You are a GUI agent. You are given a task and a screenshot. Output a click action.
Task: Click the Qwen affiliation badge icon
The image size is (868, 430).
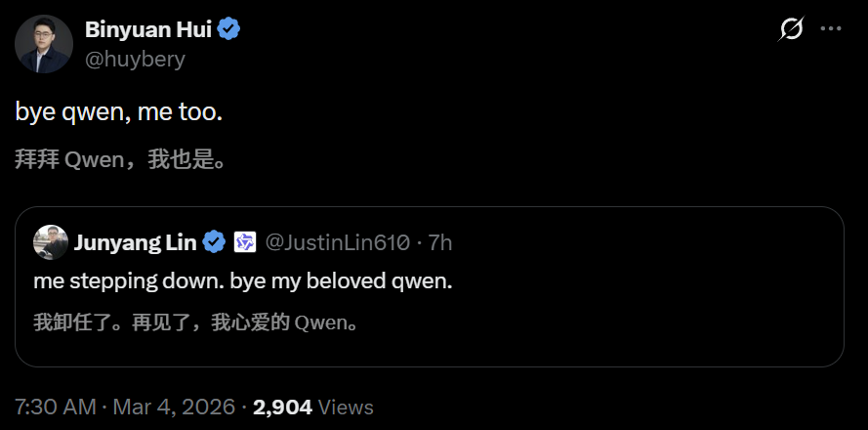[x=244, y=242]
